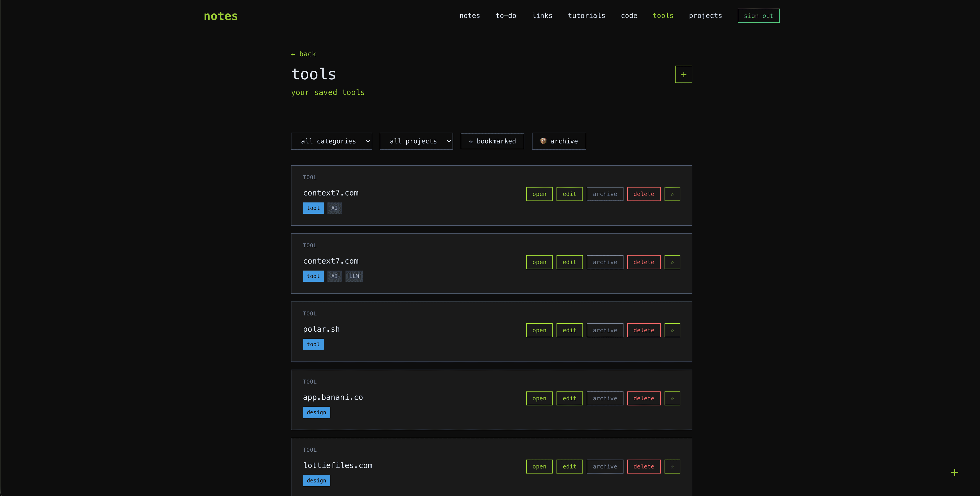Edit the polar.sh tool
980x496 pixels.
click(x=569, y=330)
